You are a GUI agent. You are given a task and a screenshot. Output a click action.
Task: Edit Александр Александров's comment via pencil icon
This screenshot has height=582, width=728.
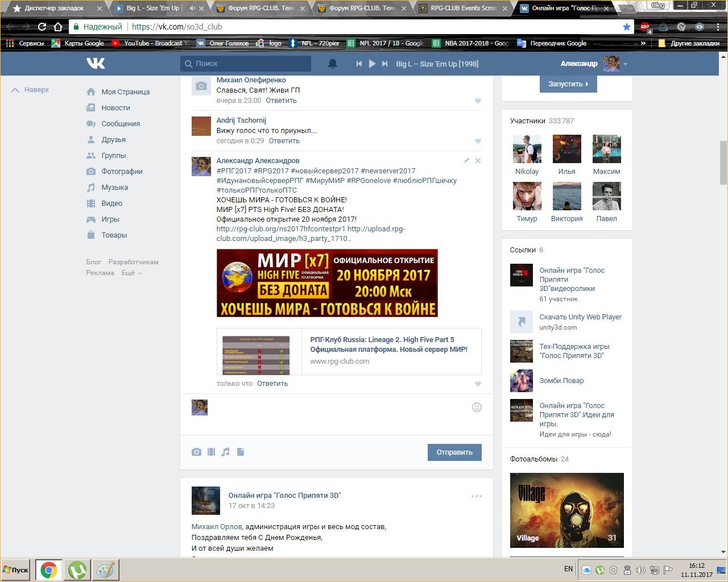pyautogui.click(x=466, y=161)
